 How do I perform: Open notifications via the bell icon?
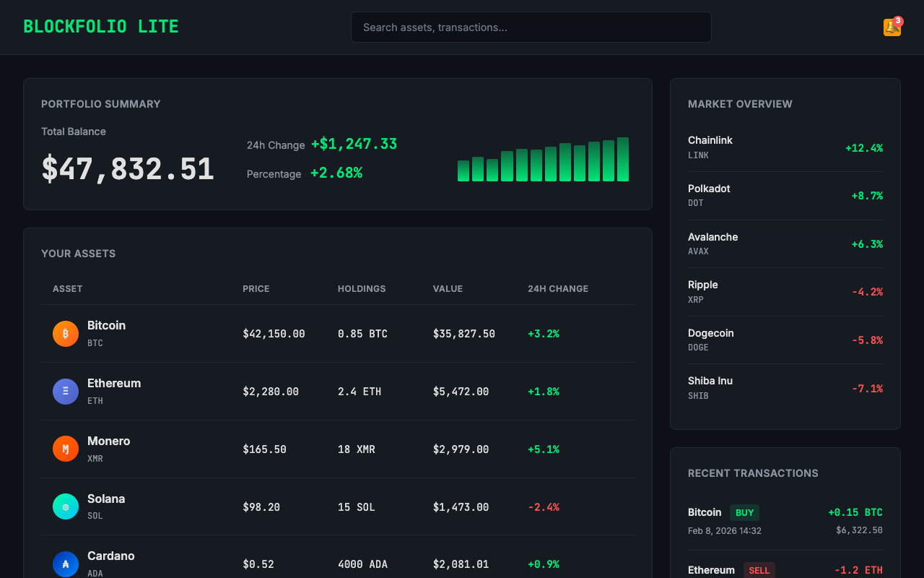pos(892,27)
